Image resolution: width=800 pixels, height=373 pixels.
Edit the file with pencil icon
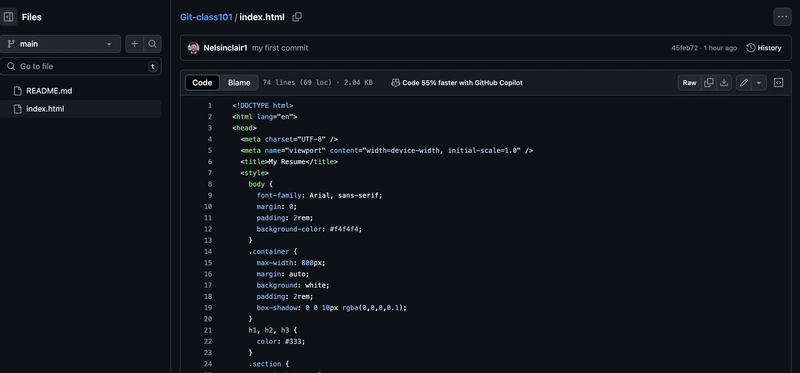point(744,83)
